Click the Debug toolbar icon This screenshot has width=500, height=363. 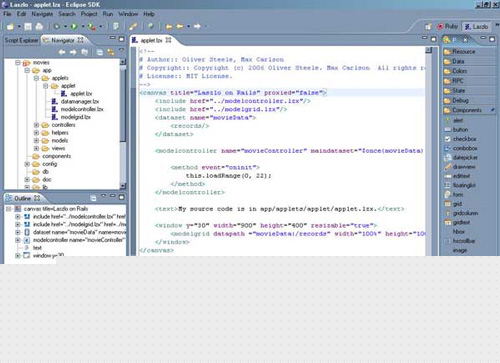pyautogui.click(x=57, y=26)
